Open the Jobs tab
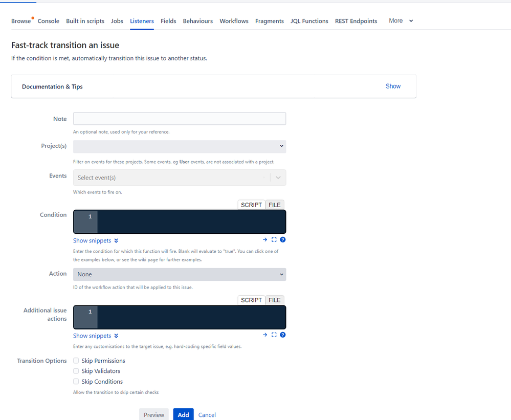The image size is (511, 420). [117, 21]
